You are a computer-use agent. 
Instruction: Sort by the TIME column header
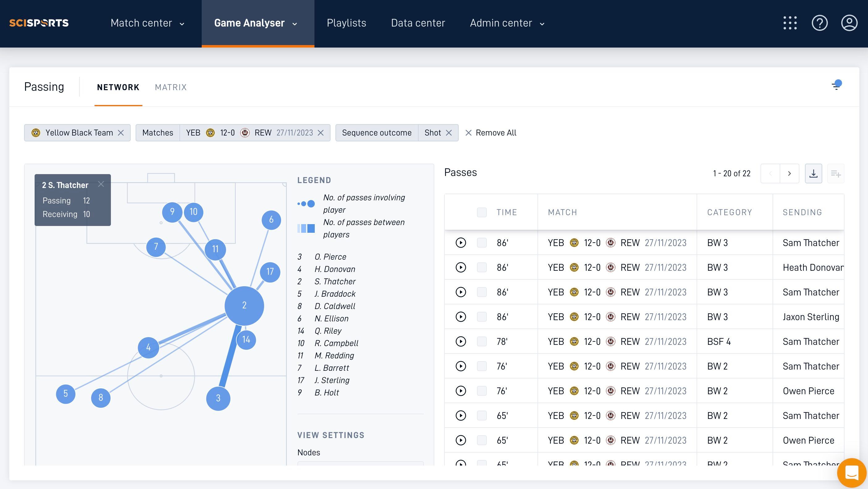click(x=507, y=212)
